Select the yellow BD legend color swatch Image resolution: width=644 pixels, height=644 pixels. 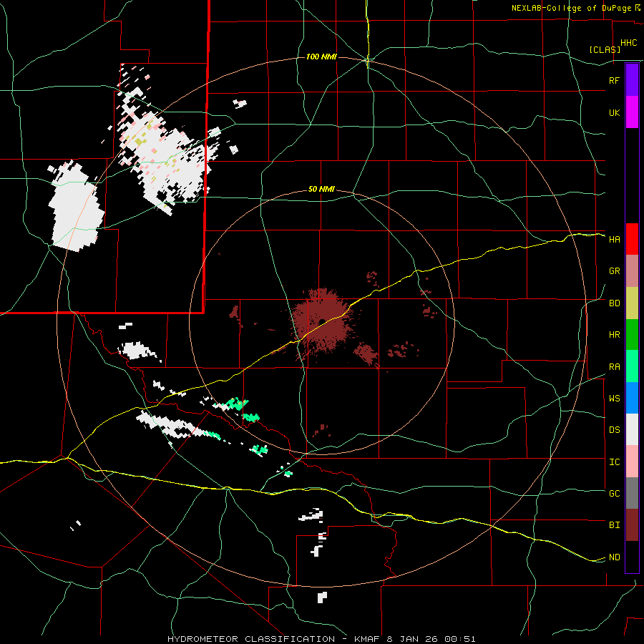tap(632, 303)
